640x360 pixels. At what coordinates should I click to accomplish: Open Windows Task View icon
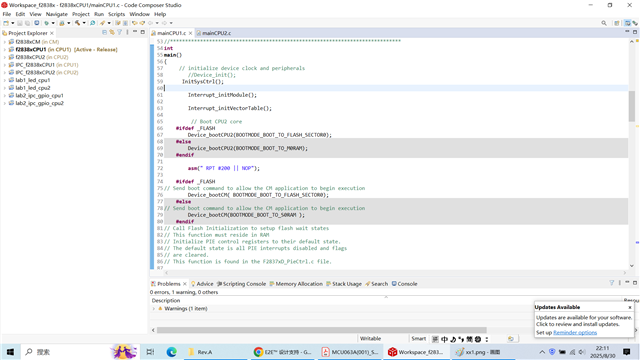tap(150, 351)
